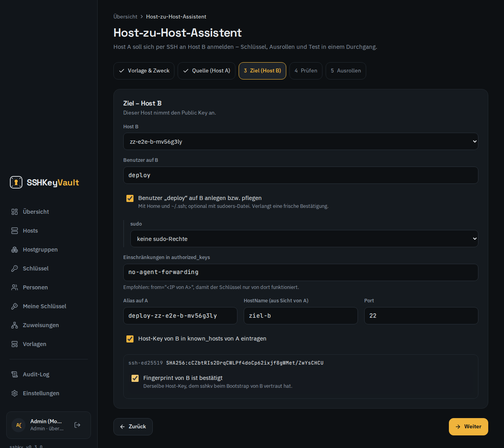Screen dimensions: 504x448
Task: Open Audit-Log via its scroll icon
Action: pyautogui.click(x=15, y=374)
